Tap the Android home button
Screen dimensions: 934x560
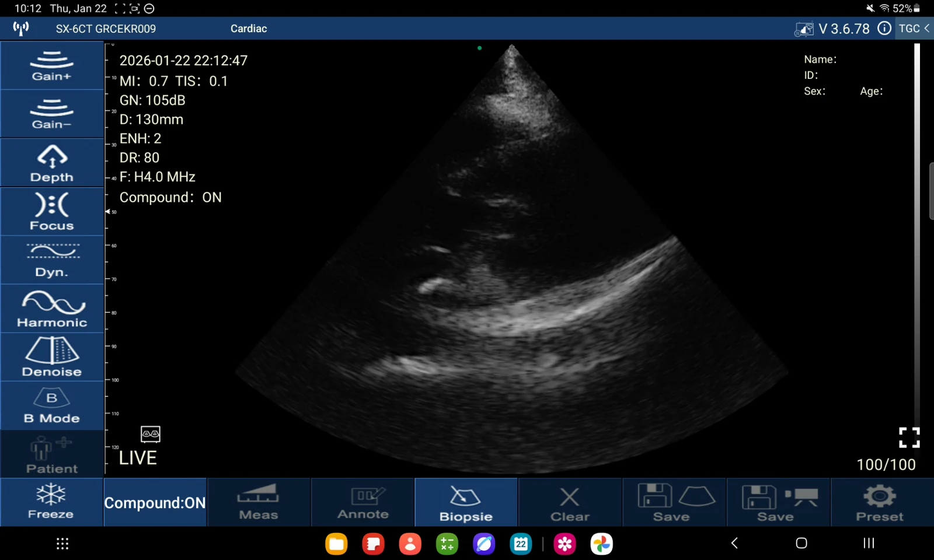801,543
